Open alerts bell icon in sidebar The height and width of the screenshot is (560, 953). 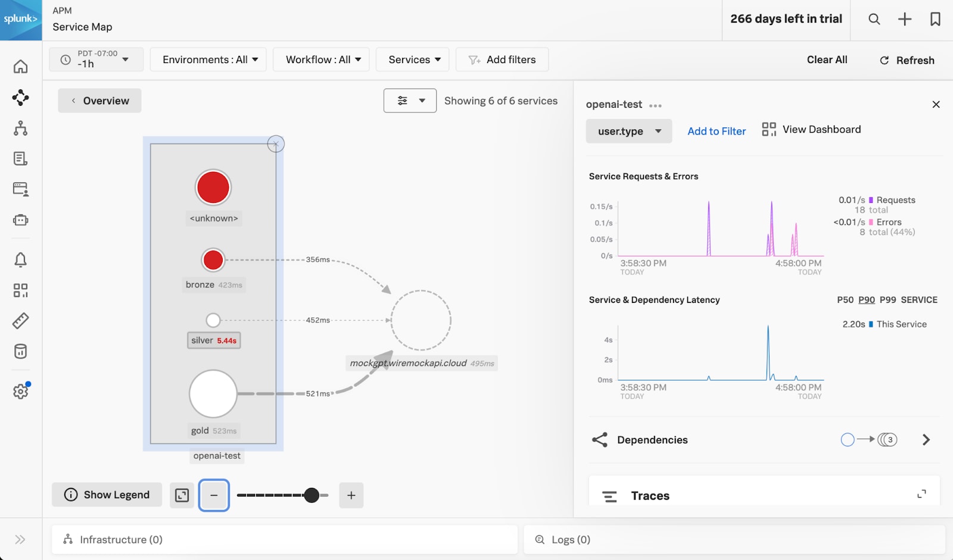[20, 259]
